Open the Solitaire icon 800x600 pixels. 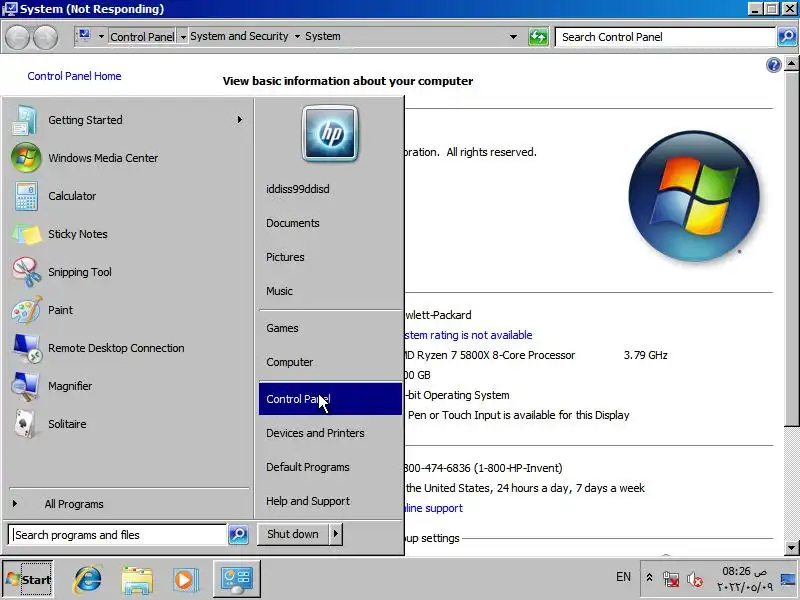24,424
